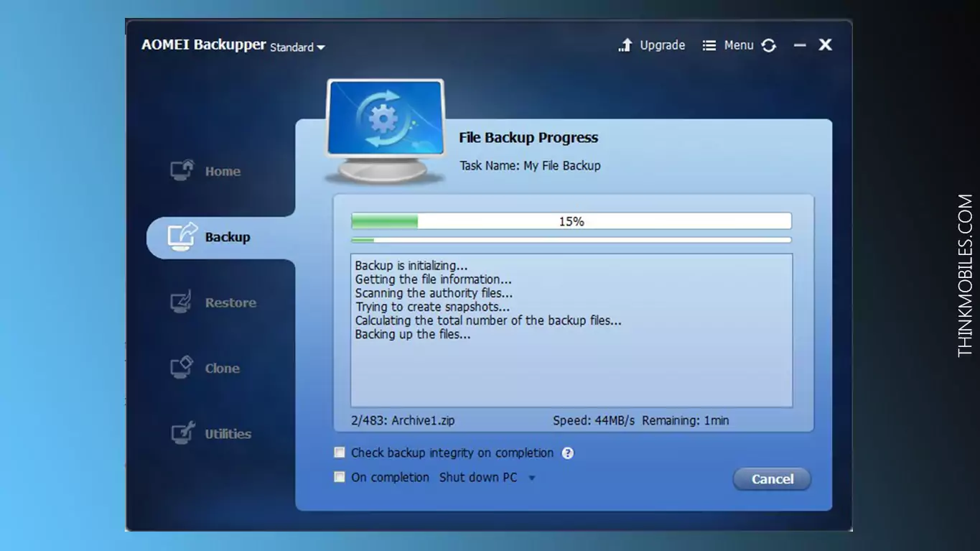
Task: Select the Backup tab label
Action: [228, 237]
